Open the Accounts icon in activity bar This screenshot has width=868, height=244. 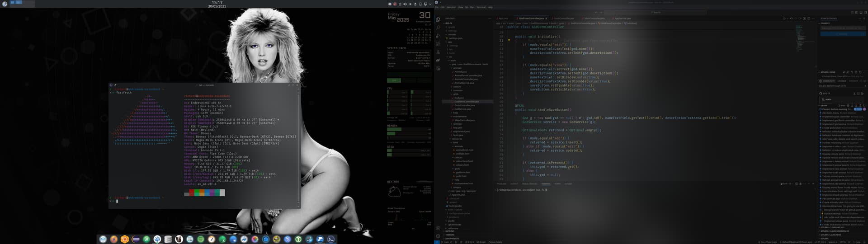(x=438, y=228)
